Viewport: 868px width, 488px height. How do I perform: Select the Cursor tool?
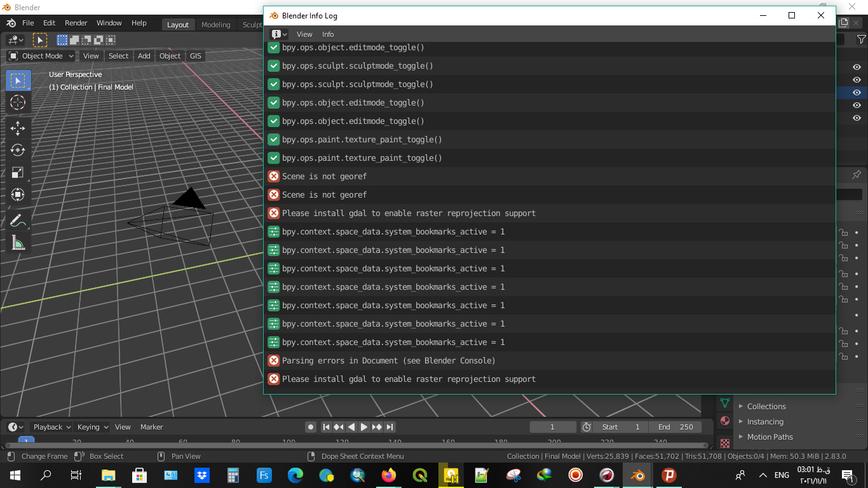18,102
